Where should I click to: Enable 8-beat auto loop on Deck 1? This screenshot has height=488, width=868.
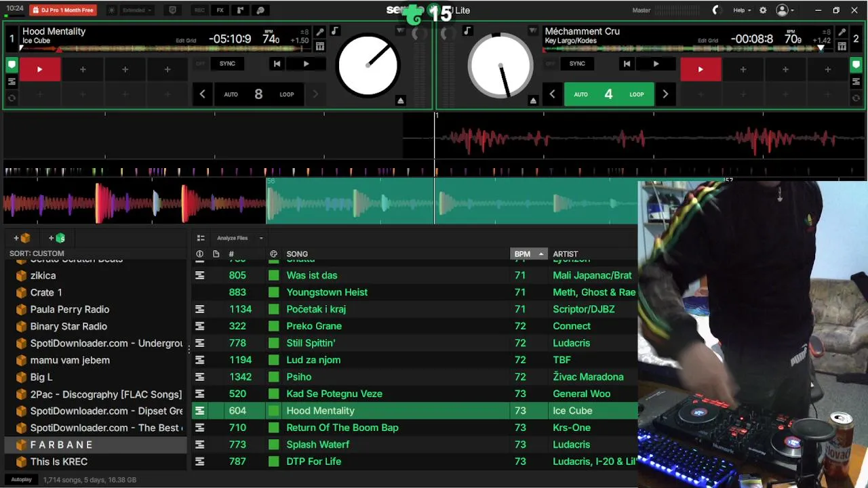click(258, 94)
